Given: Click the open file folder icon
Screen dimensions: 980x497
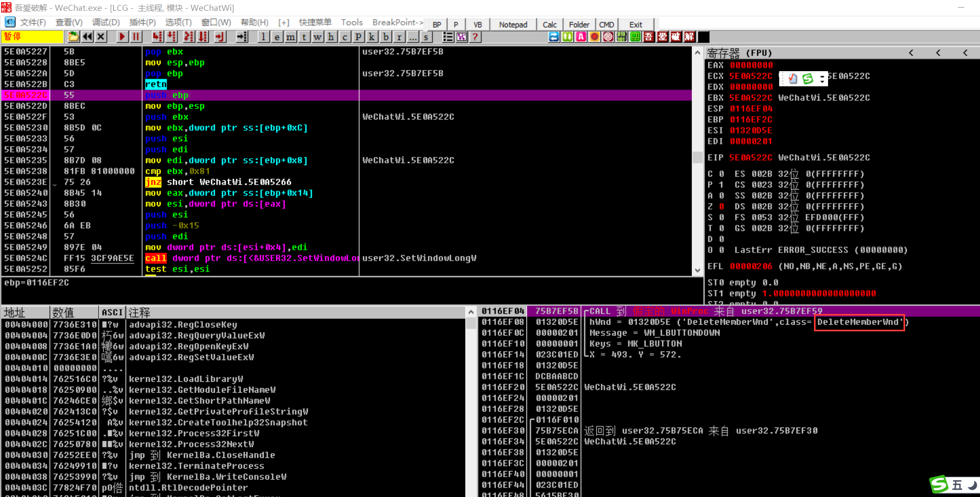Looking at the screenshot, I should tap(73, 37).
